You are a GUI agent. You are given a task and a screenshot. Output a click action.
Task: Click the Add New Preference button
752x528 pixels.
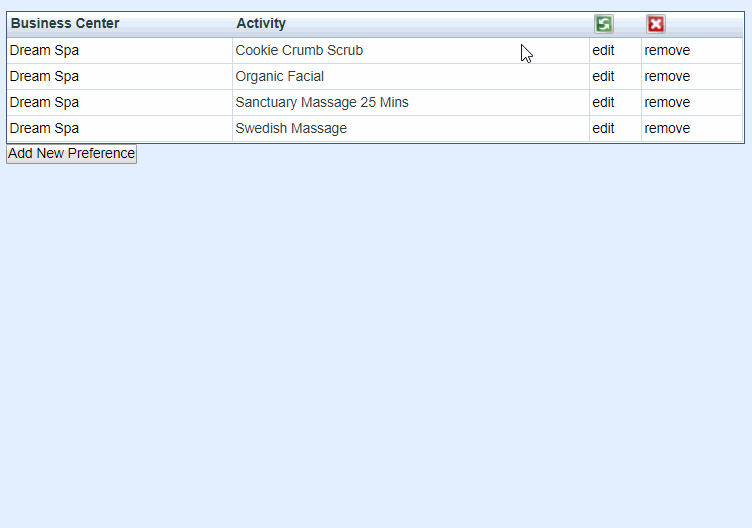point(71,154)
